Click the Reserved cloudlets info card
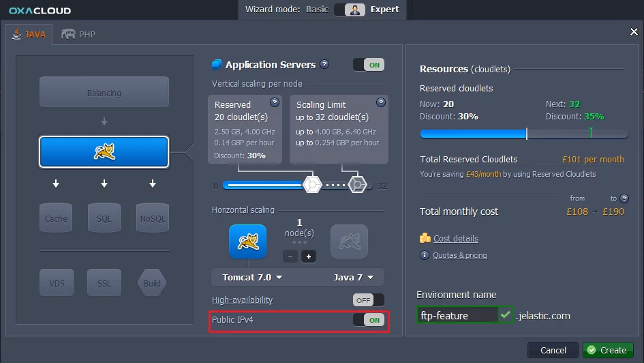 click(245, 130)
